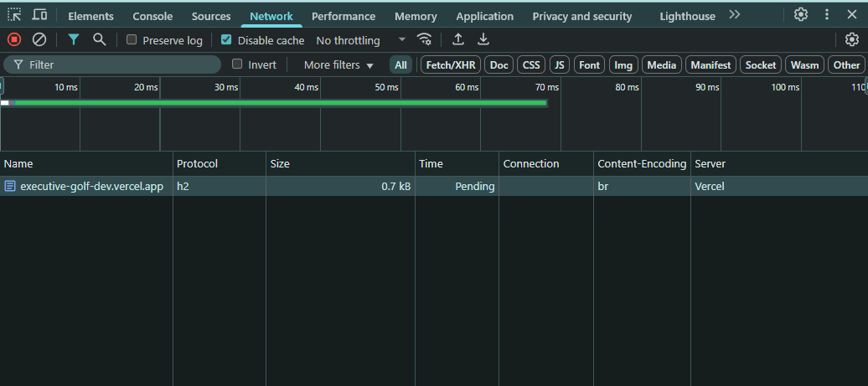Click the document icon of executive-golf-dev.vercel.app
The image size is (868, 386).
click(x=10, y=187)
